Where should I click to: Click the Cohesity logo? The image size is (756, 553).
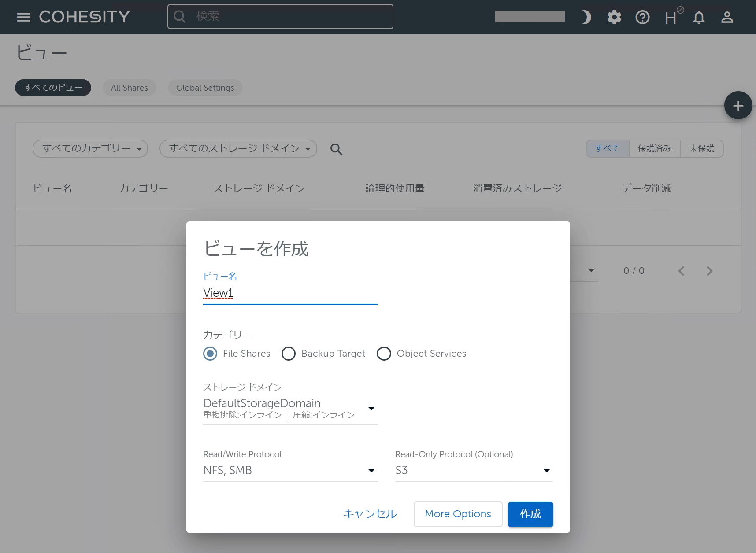(85, 17)
